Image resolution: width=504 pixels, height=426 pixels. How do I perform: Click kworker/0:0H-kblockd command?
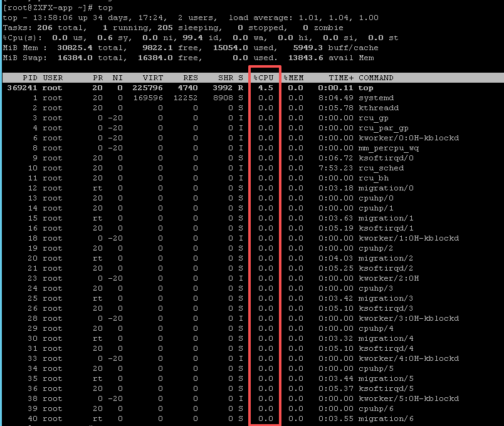[x=409, y=138]
